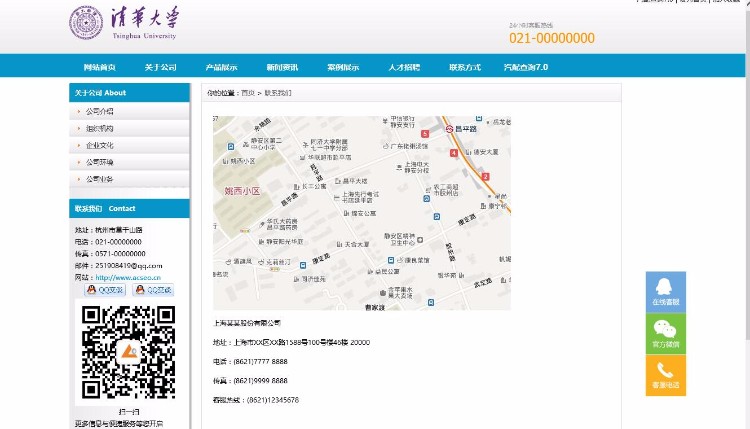Open 人才招聘 navigation item

404,67
